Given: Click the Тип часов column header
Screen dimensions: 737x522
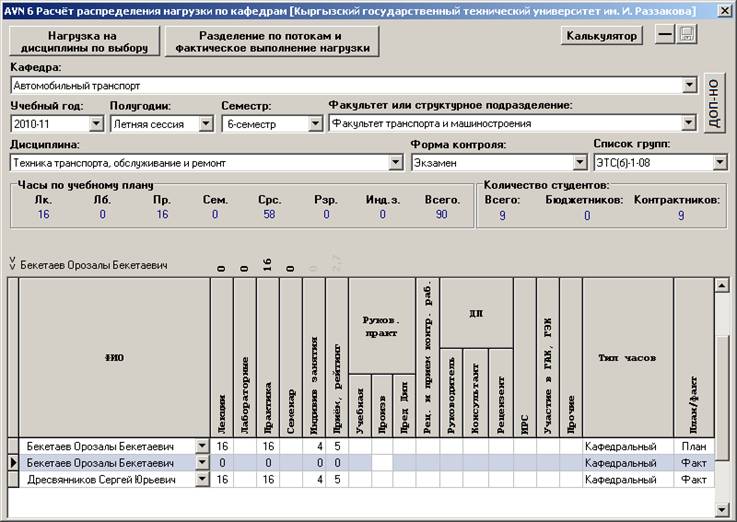Looking at the screenshot, I should 628,358.
